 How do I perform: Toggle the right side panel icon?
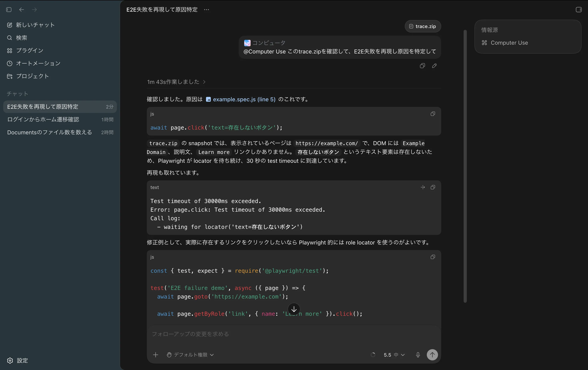pyautogui.click(x=578, y=10)
